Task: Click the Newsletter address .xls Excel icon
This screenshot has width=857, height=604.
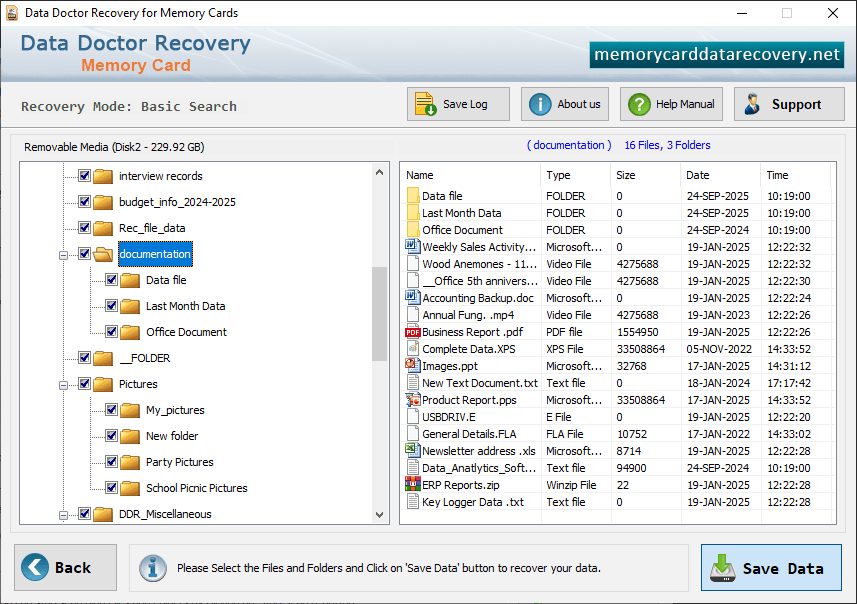Action: click(413, 450)
